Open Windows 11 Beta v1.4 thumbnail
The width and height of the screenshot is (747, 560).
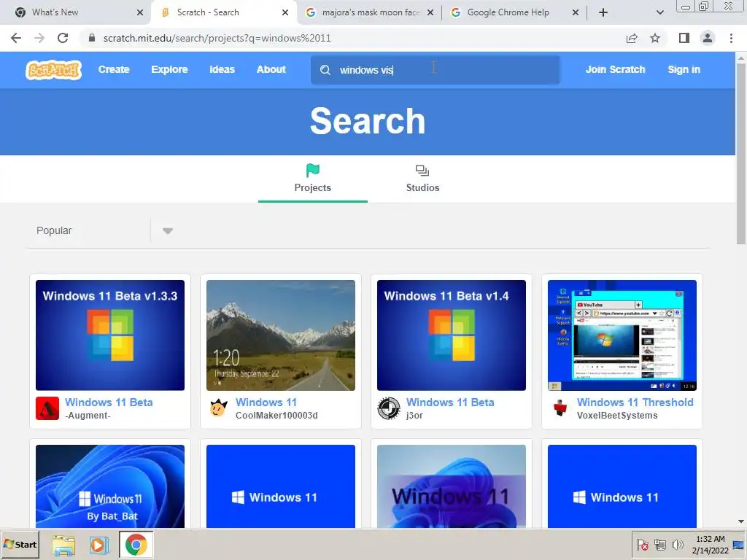point(451,335)
